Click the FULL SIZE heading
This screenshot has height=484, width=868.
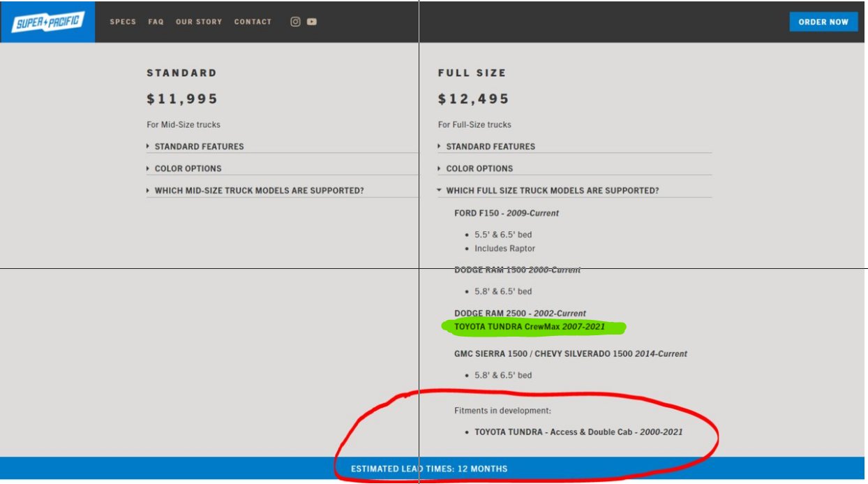[472, 73]
